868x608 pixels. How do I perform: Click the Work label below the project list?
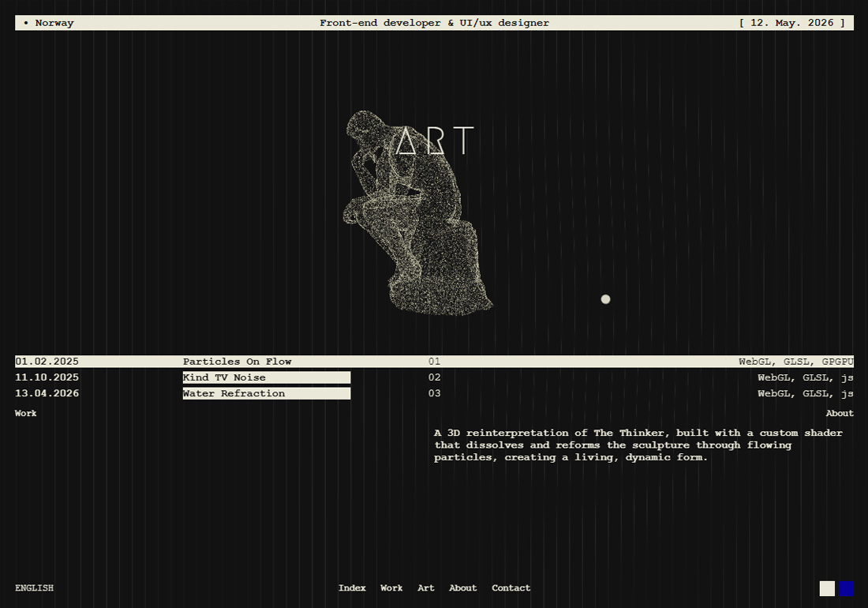[25, 413]
